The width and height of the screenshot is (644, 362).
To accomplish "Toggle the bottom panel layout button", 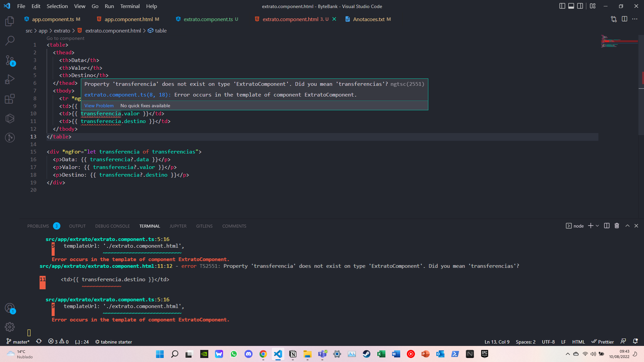I will pos(571,6).
